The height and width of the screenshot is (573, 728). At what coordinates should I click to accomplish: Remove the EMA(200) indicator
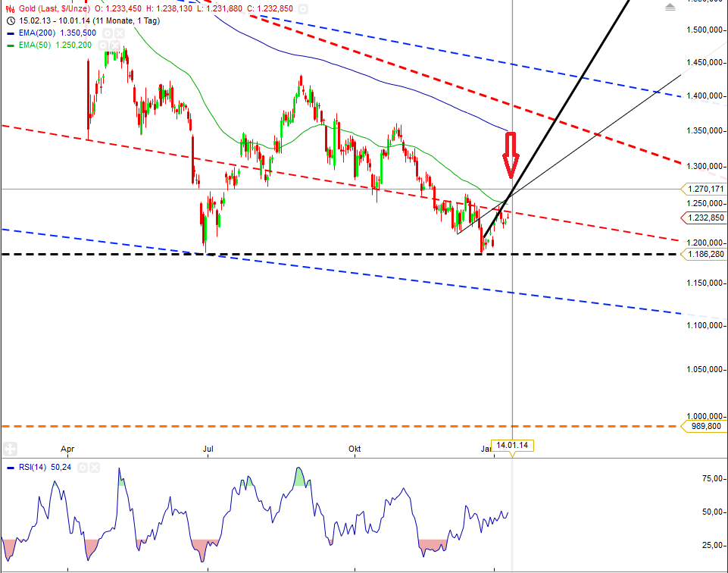coord(118,33)
